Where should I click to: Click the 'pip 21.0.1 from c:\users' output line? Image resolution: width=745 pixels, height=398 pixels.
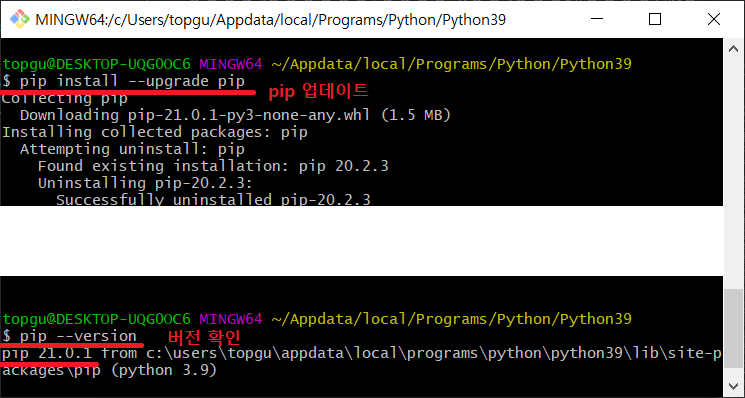click(362, 353)
